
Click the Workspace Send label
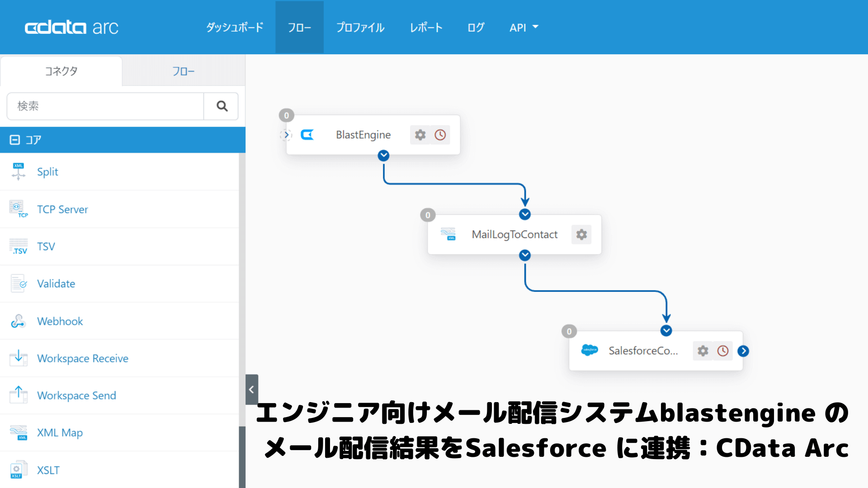click(76, 395)
